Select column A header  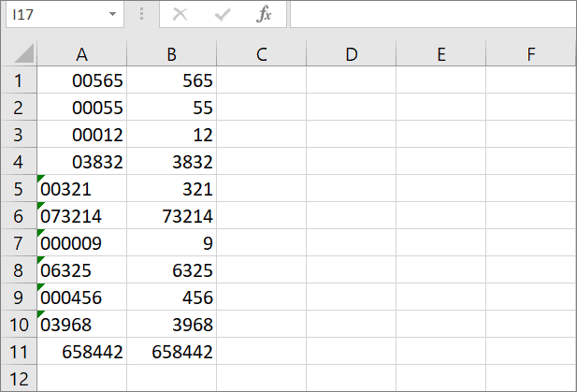coord(82,53)
